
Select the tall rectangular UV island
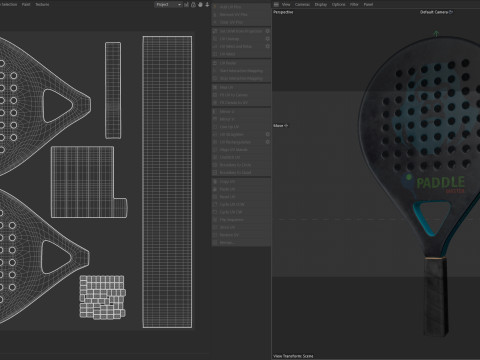click(x=167, y=182)
